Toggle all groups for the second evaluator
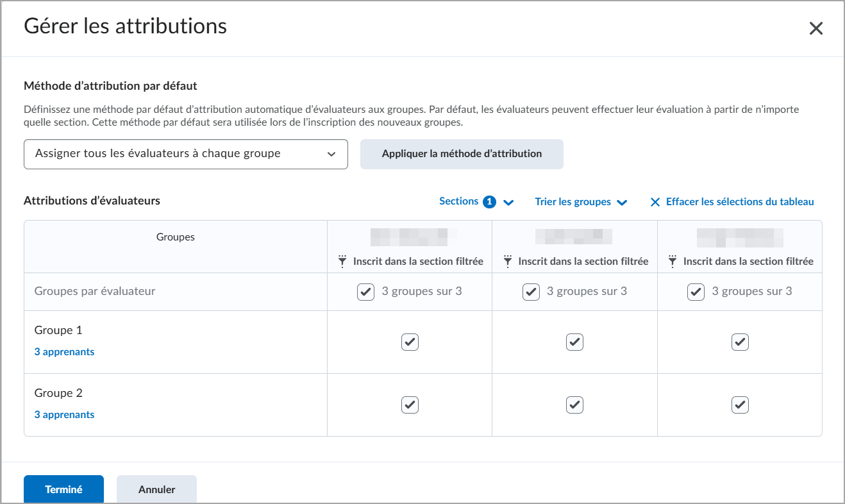The image size is (845, 504). [x=531, y=292]
